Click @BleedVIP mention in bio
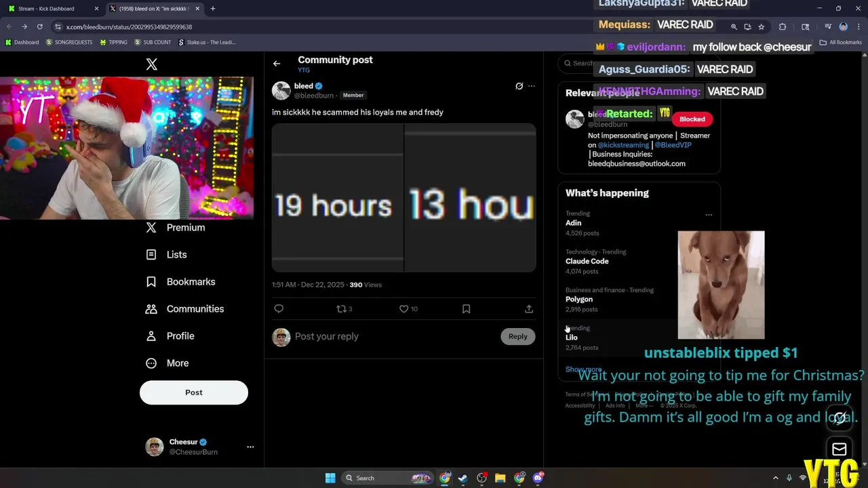This screenshot has width=868, height=488. [673, 145]
